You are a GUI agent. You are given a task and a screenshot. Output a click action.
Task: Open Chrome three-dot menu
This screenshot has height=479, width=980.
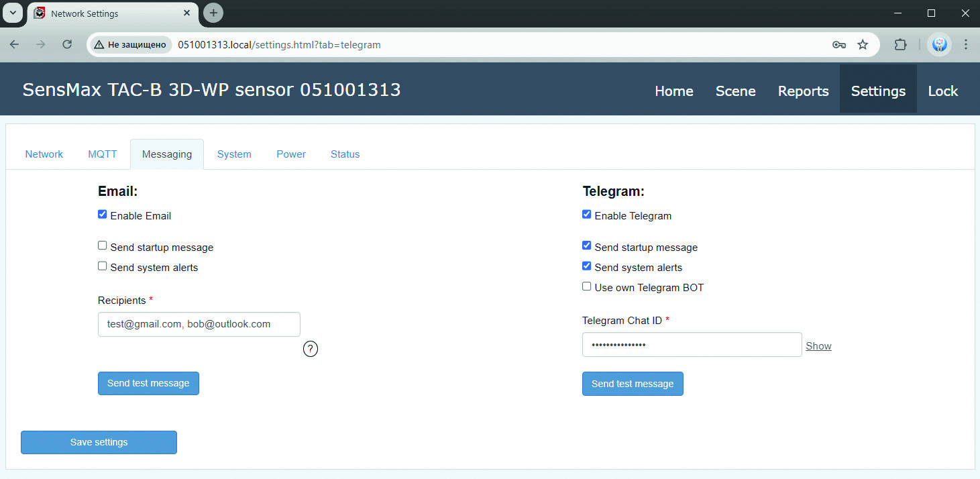(966, 45)
